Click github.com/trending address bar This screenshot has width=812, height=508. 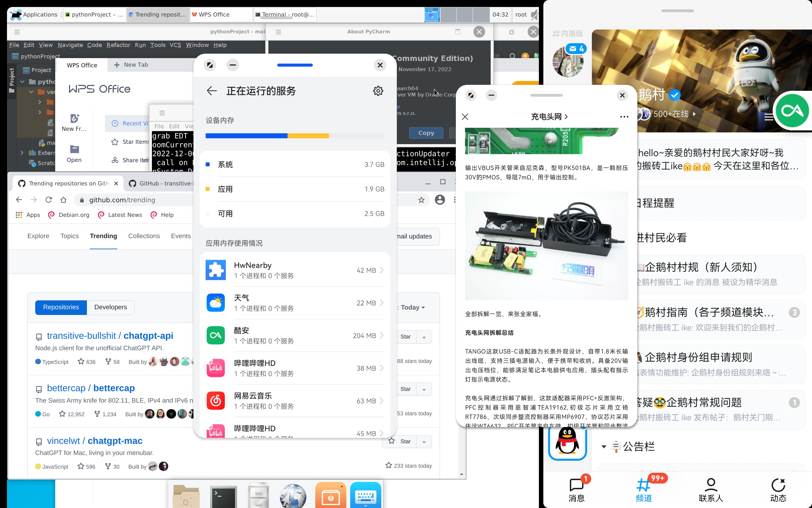pos(122,200)
